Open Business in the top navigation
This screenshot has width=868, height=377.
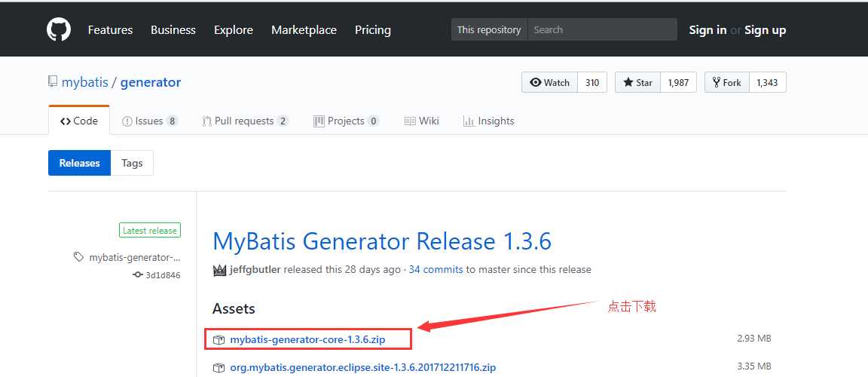pyautogui.click(x=173, y=30)
